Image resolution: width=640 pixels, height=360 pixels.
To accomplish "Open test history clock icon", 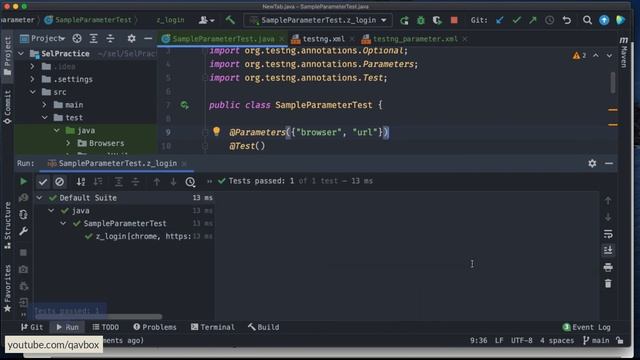I will [190, 182].
